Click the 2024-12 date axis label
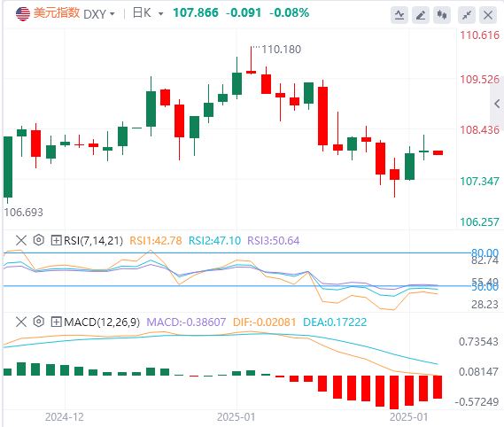Screen dimensions: 504x427 coord(65,417)
